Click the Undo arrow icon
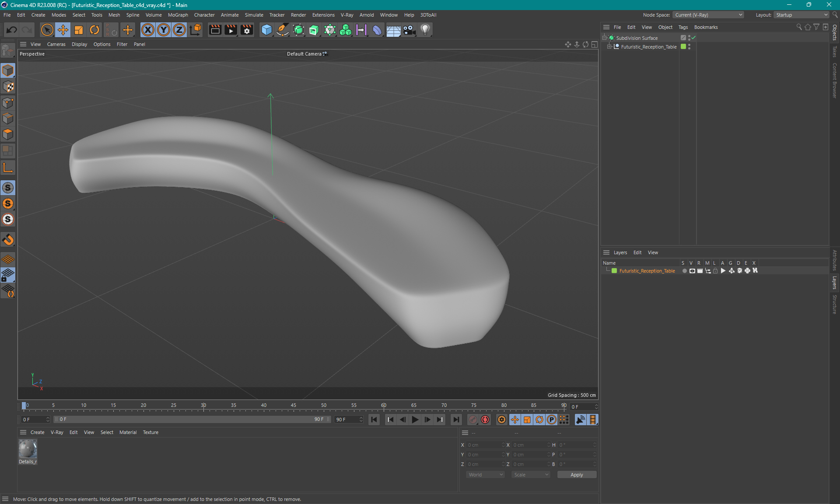This screenshot has width=840, height=504. (x=12, y=30)
